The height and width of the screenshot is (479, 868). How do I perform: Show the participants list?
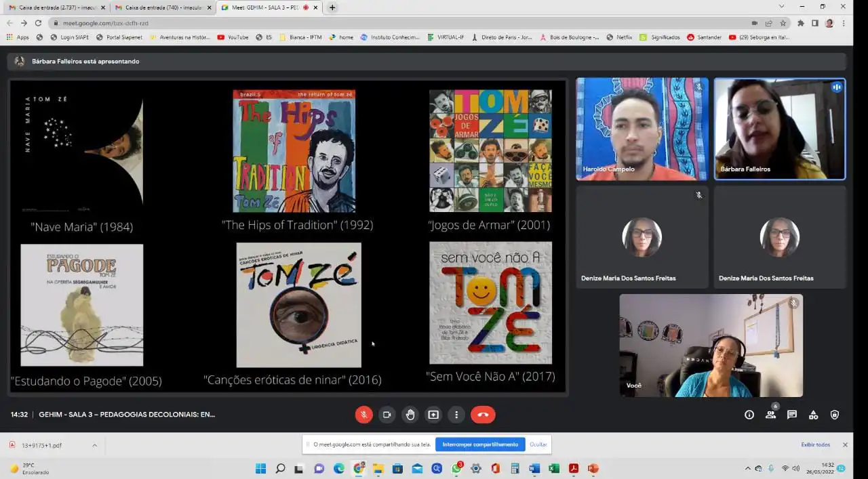pos(770,415)
